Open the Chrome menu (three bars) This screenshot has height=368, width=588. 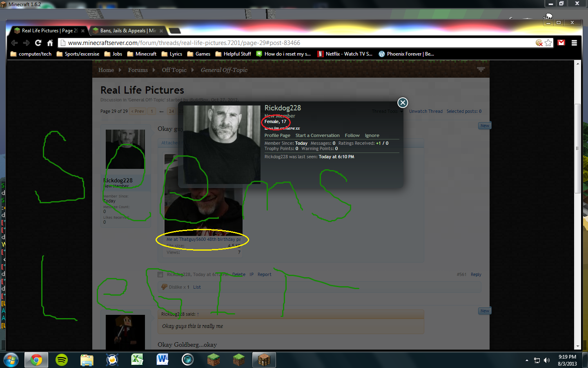coord(574,43)
